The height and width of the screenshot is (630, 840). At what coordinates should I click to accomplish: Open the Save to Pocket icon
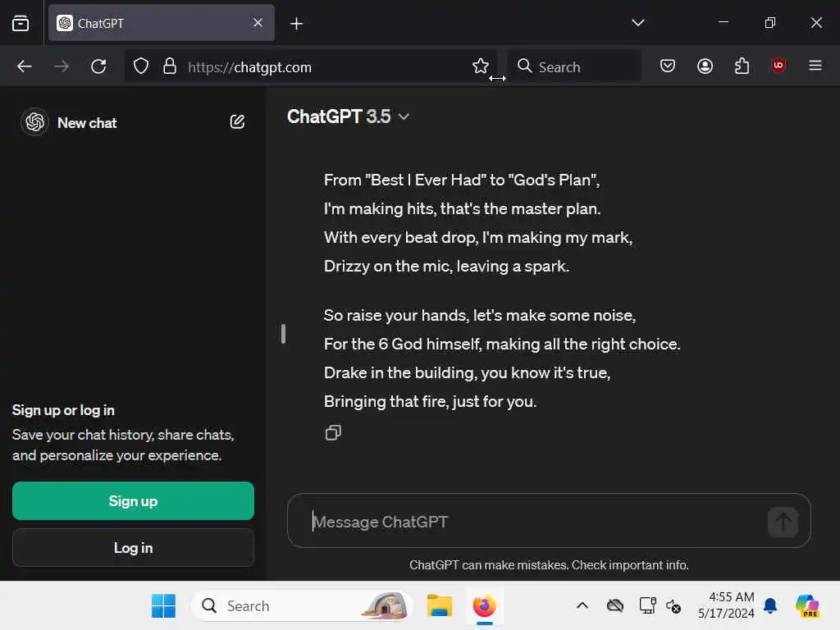[668, 66]
